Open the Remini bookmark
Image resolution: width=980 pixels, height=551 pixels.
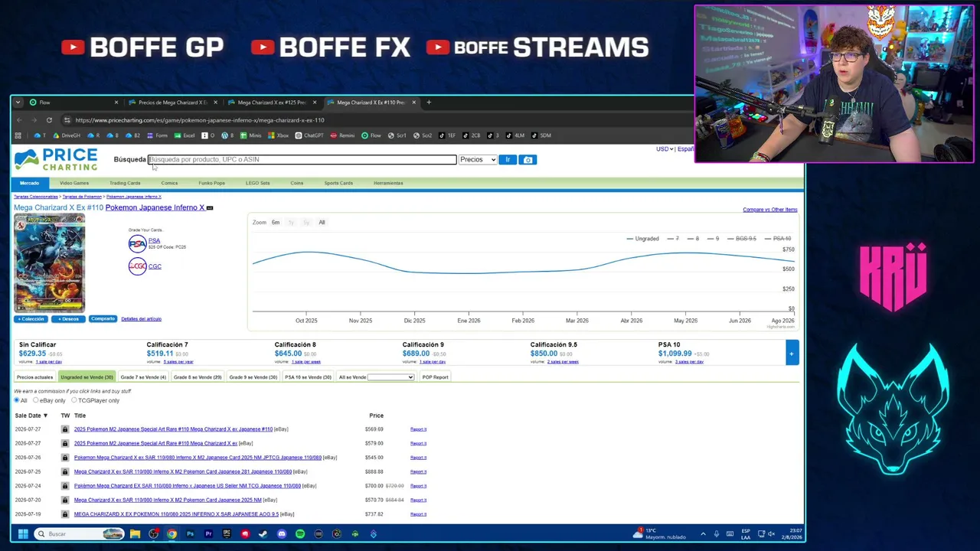click(342, 135)
